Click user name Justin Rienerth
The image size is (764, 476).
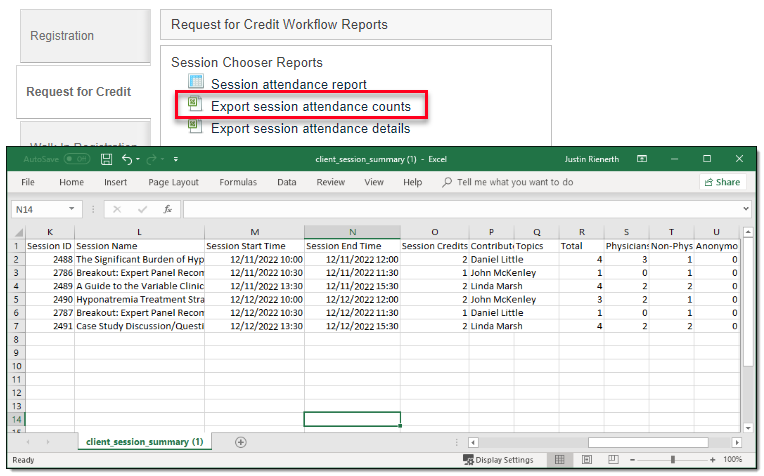592,159
